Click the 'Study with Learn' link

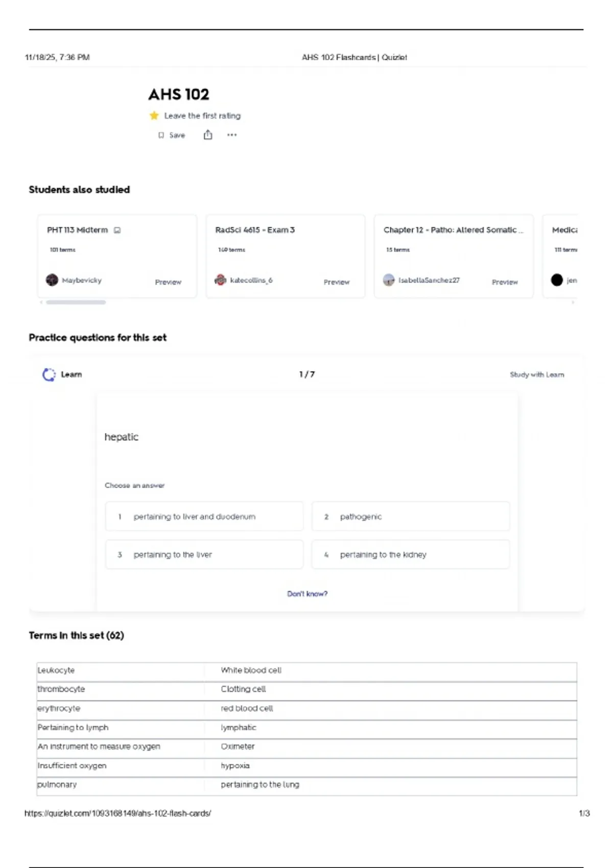pyautogui.click(x=537, y=375)
